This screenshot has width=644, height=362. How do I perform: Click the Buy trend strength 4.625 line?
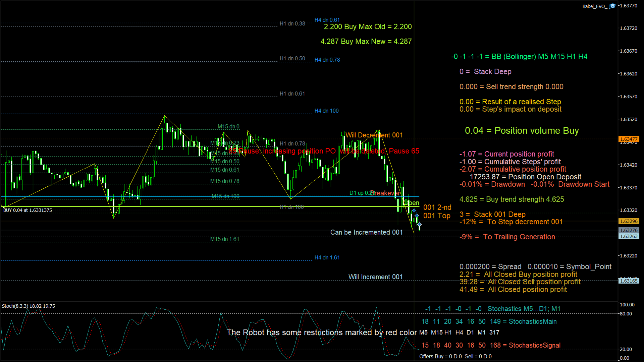[512, 199]
